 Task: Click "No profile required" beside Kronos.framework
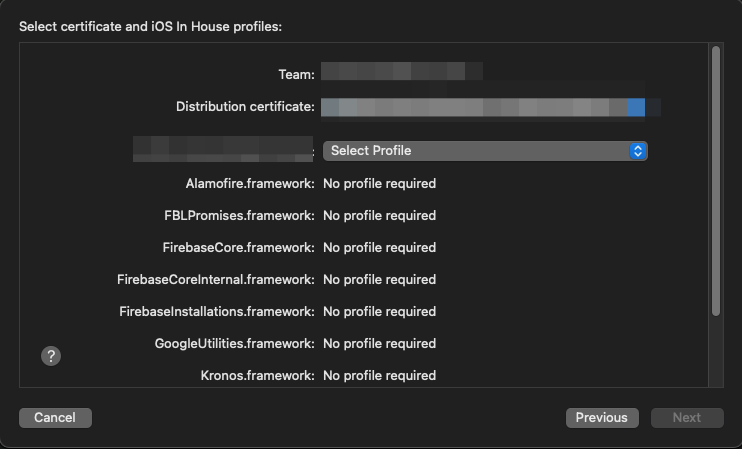tap(379, 376)
